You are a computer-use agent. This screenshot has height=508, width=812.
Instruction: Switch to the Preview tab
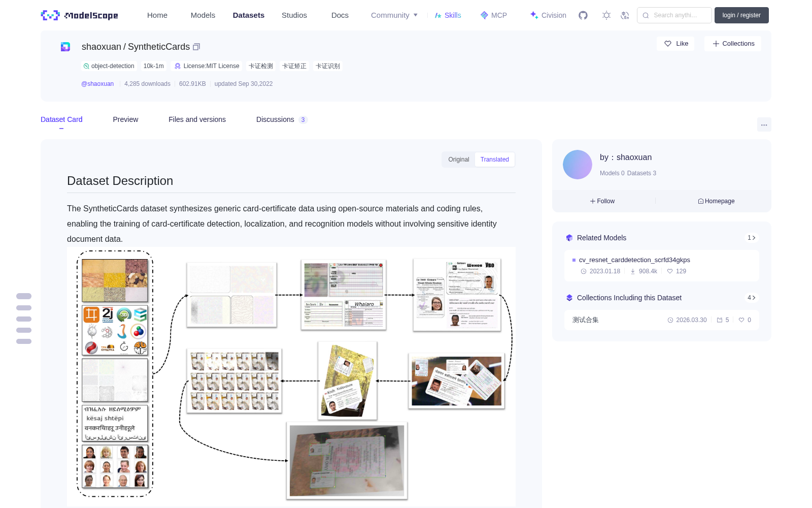point(125,119)
